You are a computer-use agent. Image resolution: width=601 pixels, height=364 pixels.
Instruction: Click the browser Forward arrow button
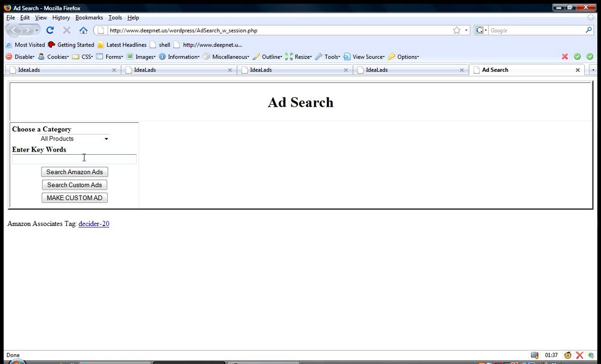27,30
